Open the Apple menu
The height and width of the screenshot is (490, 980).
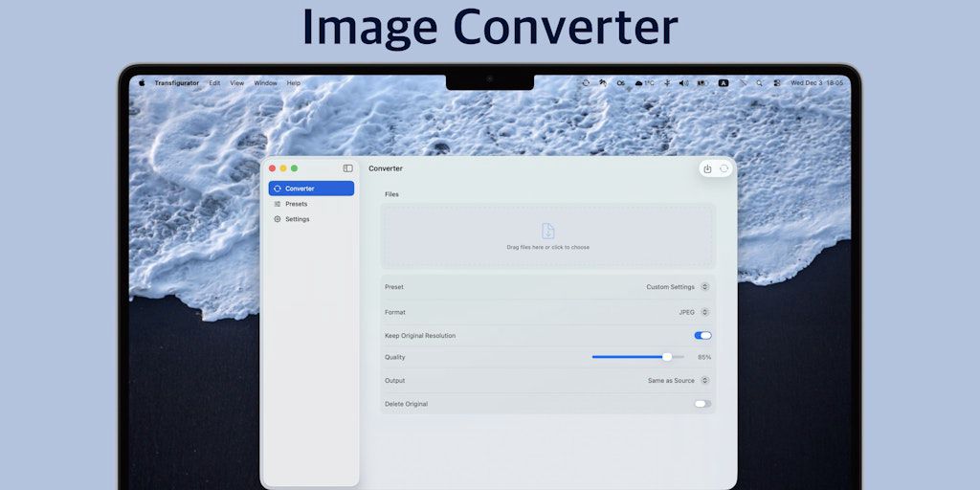142,83
